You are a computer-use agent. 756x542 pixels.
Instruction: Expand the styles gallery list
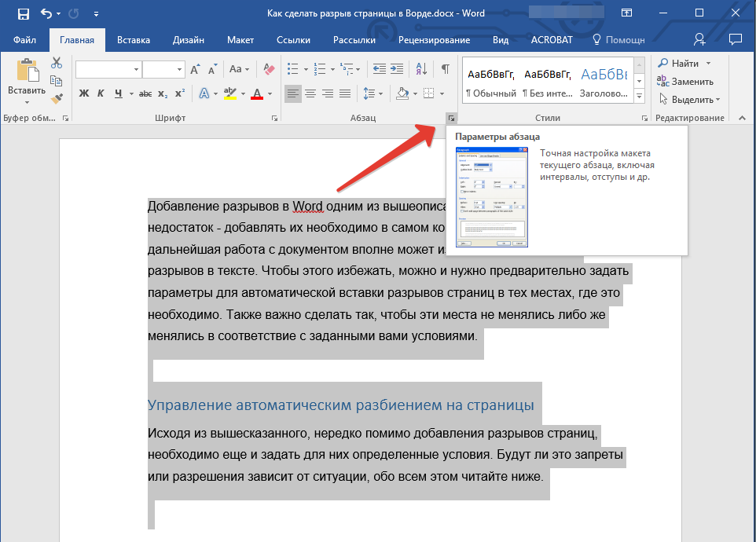639,96
